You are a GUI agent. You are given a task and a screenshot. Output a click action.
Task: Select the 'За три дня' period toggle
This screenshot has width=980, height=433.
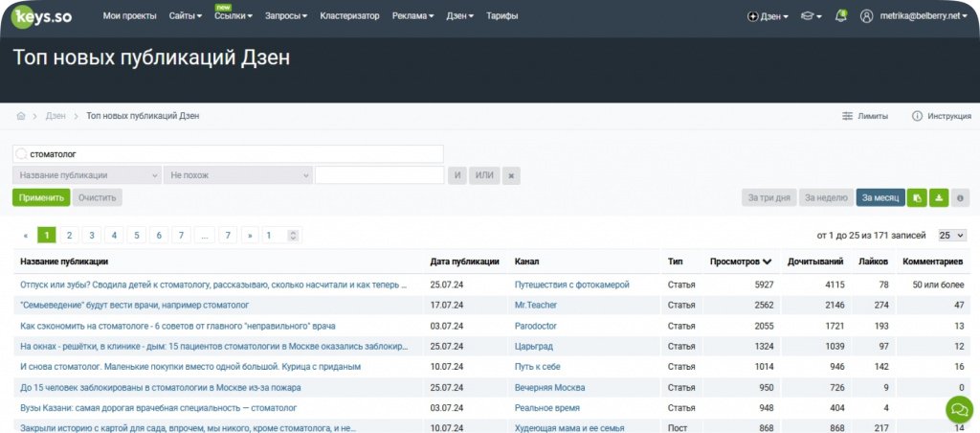pyautogui.click(x=769, y=197)
